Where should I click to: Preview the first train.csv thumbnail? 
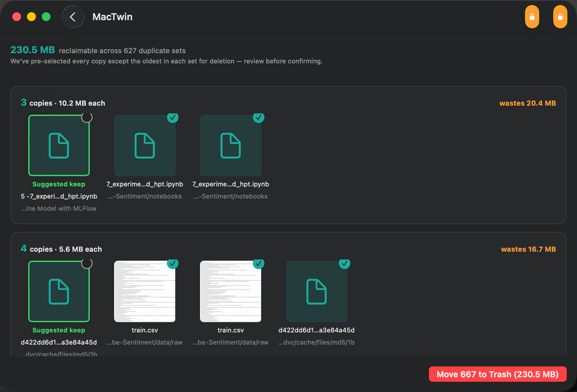click(x=145, y=291)
